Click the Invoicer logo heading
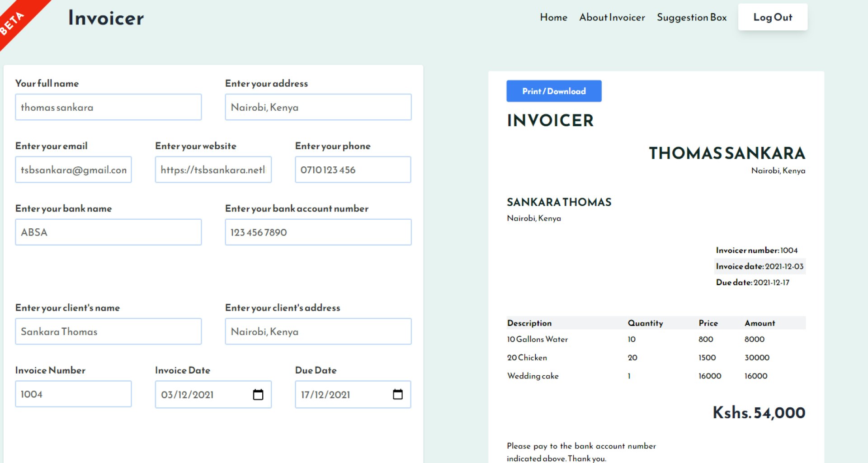 click(x=105, y=18)
